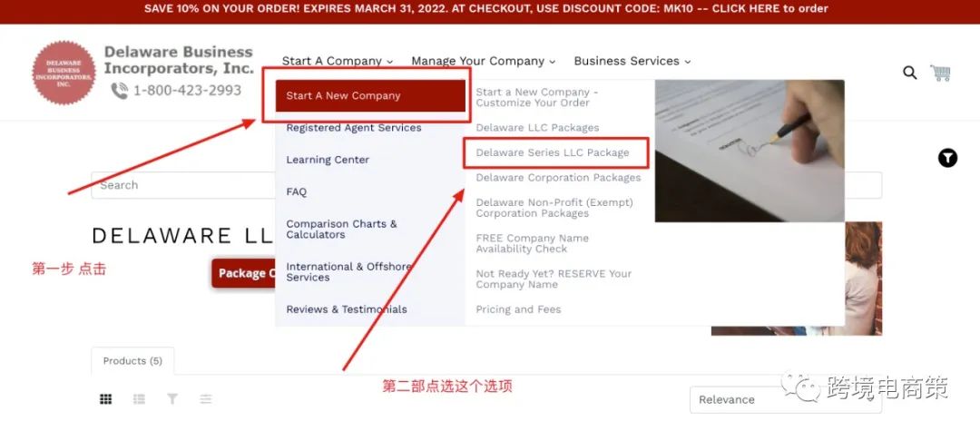The image size is (980, 431).
Task: Click the funnel filter icon in toolbar
Action: coord(171,398)
